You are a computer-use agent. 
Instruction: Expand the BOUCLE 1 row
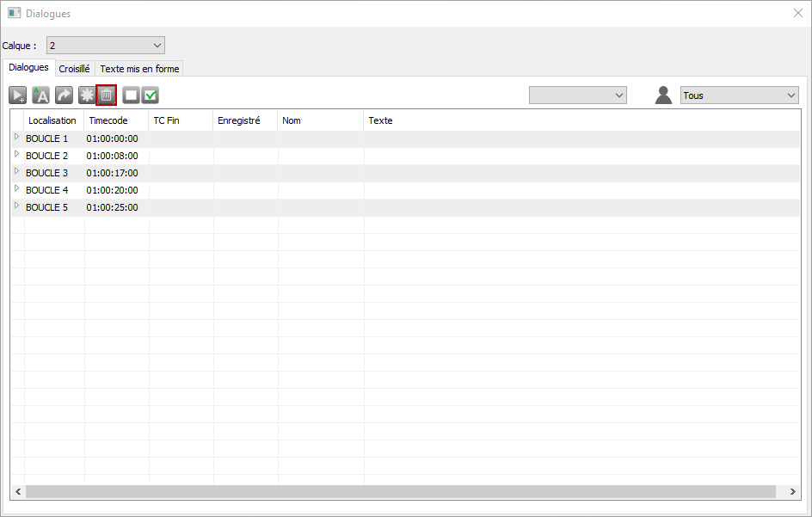(x=16, y=138)
